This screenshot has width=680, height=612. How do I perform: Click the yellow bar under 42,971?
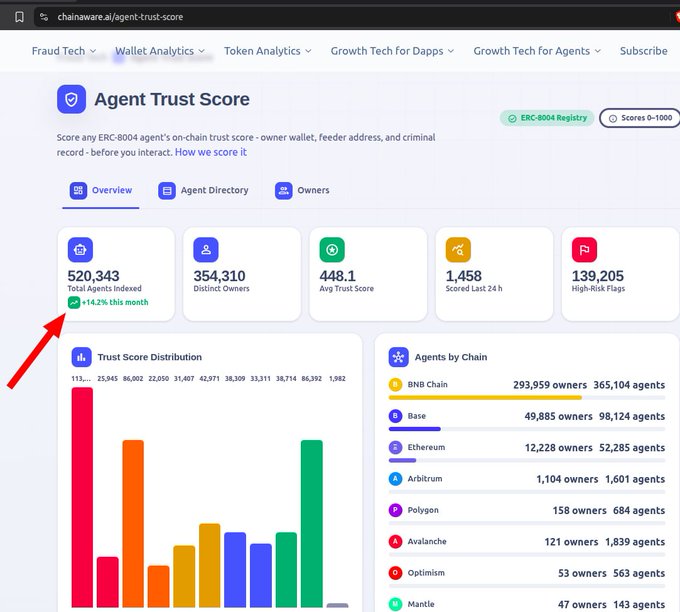[x=209, y=565]
